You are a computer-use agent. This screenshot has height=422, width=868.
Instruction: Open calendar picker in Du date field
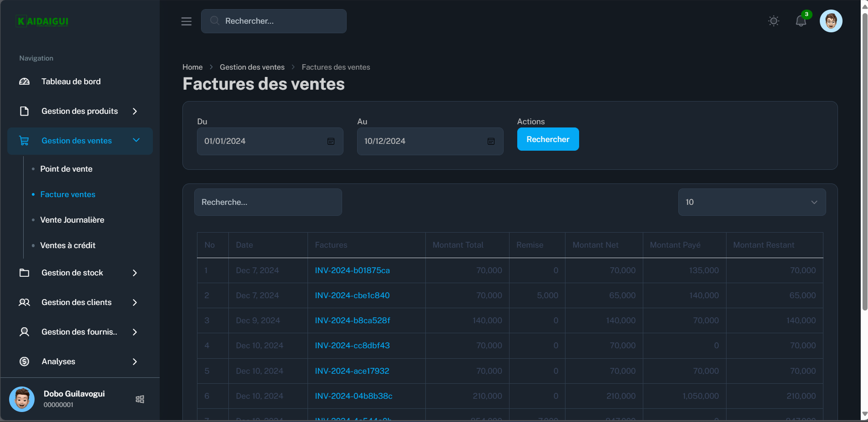point(331,142)
